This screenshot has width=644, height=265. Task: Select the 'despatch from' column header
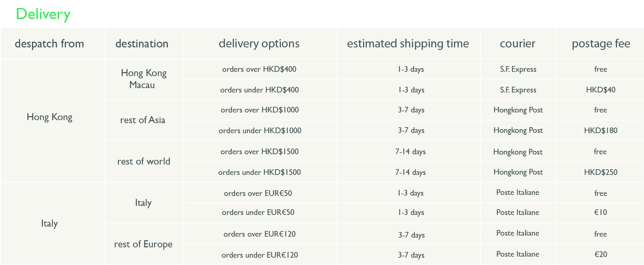[49, 44]
